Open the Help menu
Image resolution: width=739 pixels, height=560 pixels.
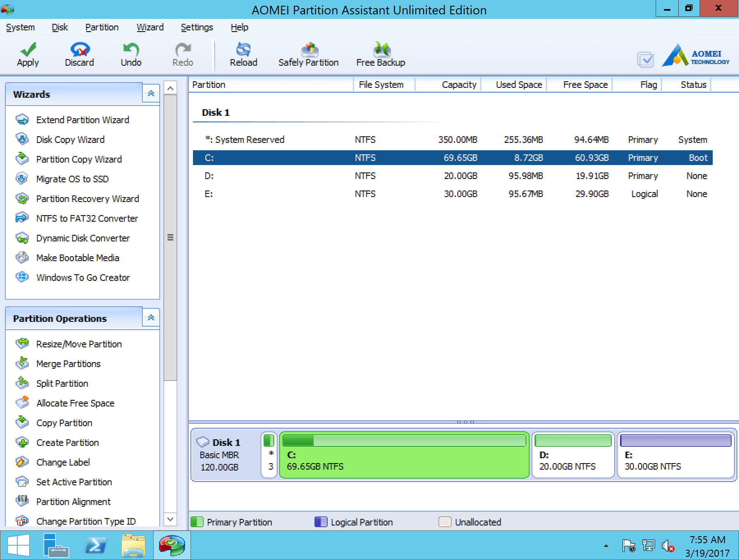[239, 28]
